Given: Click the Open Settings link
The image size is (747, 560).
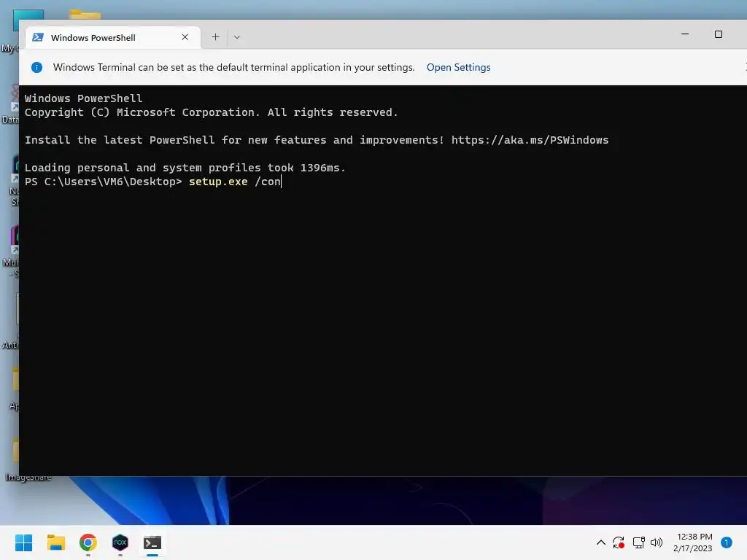Looking at the screenshot, I should point(458,67).
